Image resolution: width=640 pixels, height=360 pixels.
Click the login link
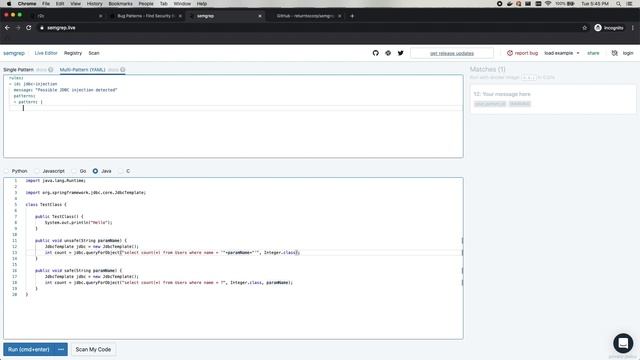pyautogui.click(x=628, y=53)
